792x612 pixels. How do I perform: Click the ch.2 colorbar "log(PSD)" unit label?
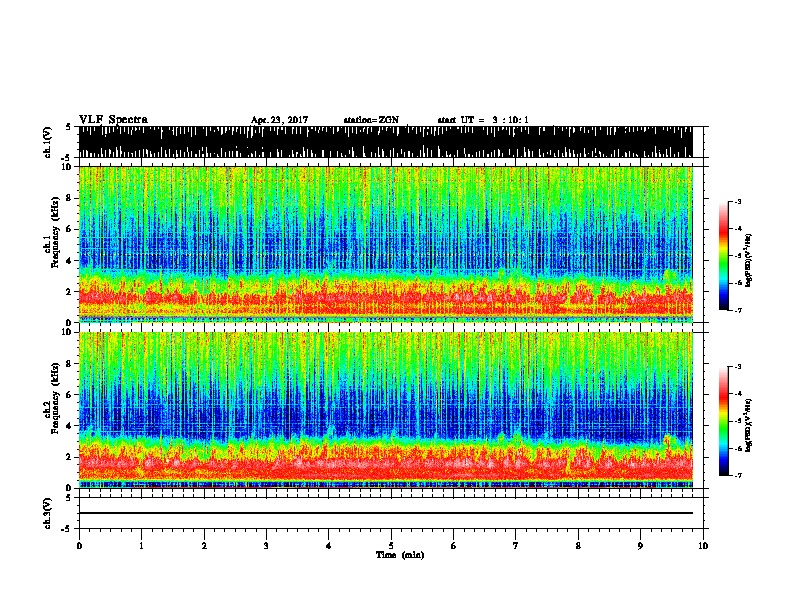pyautogui.click(x=748, y=425)
